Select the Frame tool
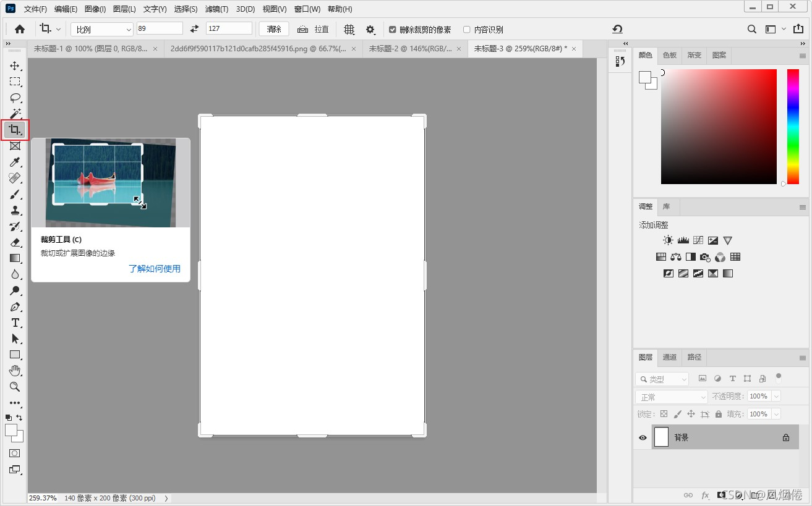The height and width of the screenshot is (506, 812). pyautogui.click(x=15, y=146)
